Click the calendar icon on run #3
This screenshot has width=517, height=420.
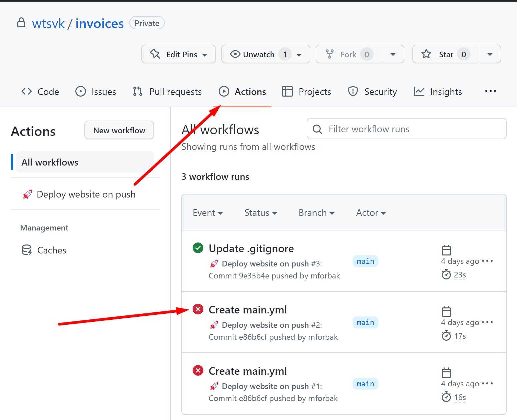[446, 250]
